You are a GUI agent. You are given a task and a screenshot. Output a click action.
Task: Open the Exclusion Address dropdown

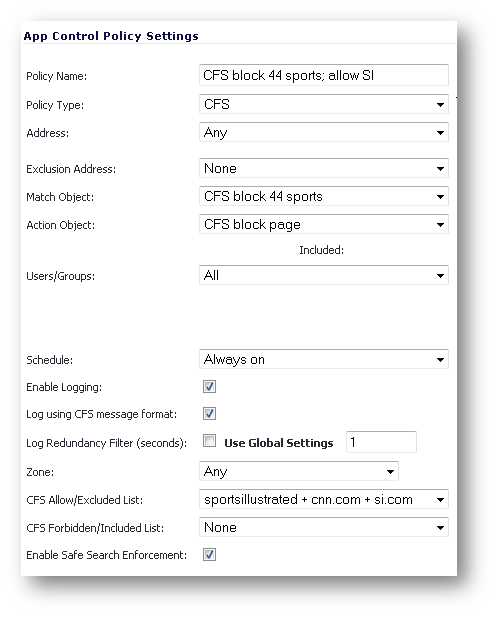pos(324,169)
